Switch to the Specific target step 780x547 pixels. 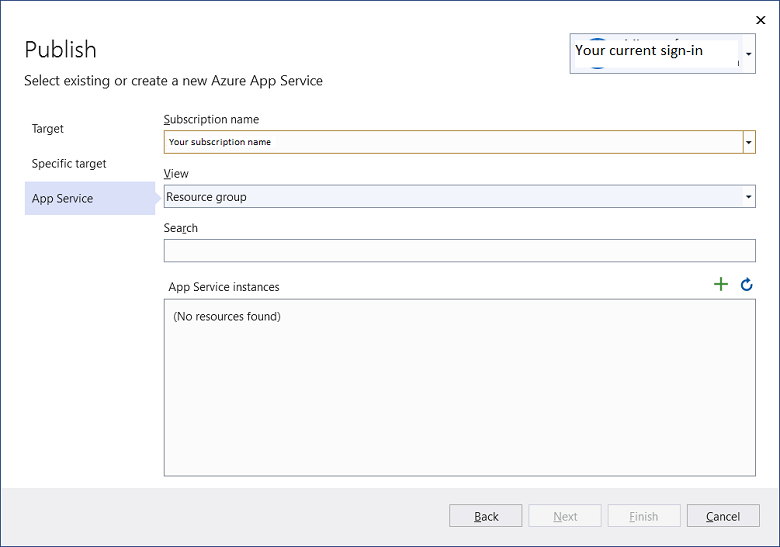coord(69,164)
